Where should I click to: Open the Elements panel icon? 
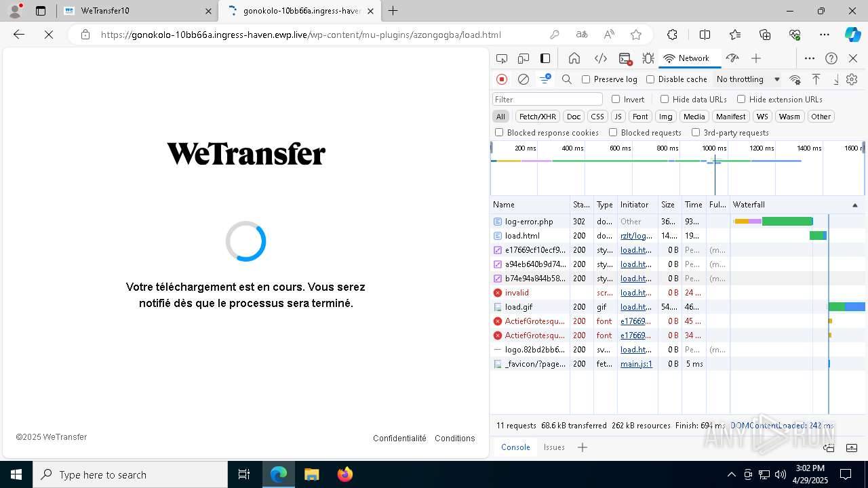(600, 58)
